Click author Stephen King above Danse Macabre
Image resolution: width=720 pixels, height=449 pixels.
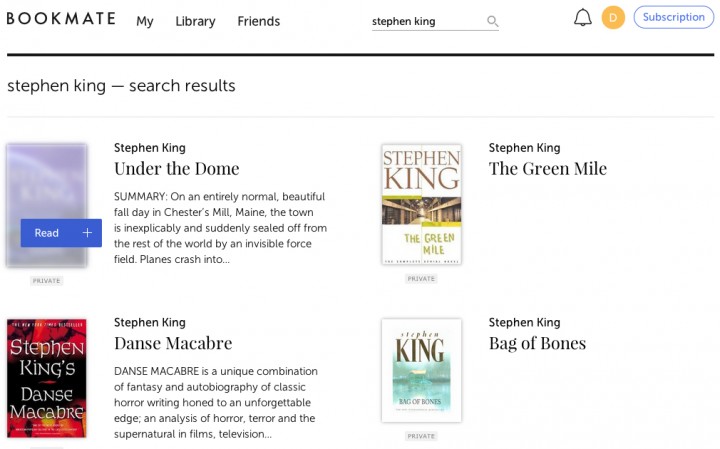[x=150, y=322]
